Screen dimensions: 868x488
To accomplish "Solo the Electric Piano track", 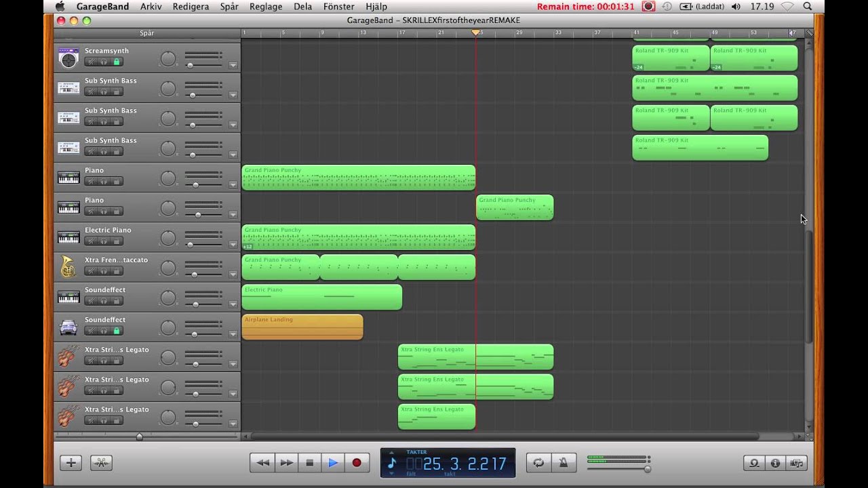I will tap(103, 241).
